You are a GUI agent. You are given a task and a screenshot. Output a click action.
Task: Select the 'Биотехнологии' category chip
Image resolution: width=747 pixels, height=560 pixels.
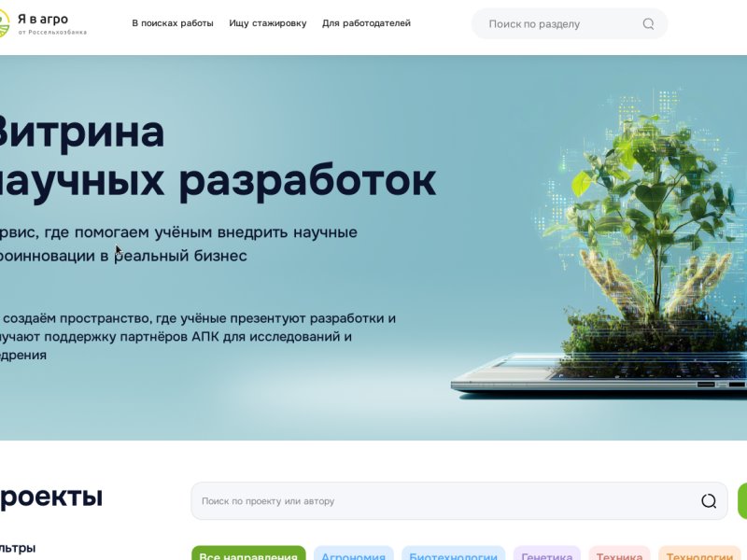point(453,553)
